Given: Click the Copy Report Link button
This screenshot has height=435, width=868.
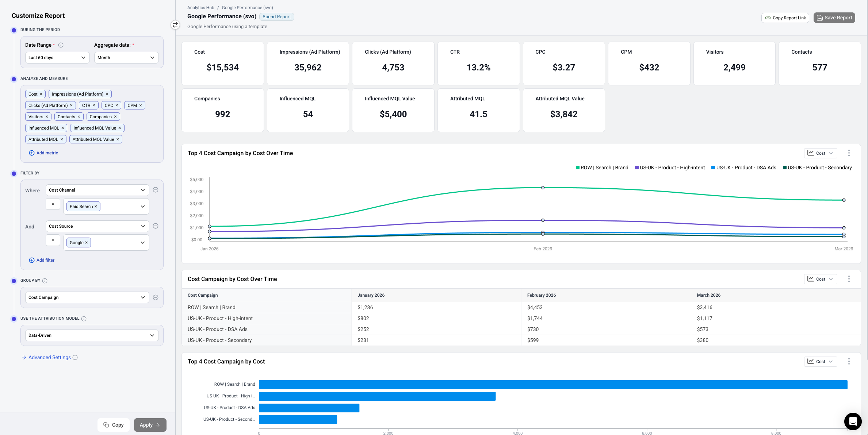Looking at the screenshot, I should click(x=785, y=18).
